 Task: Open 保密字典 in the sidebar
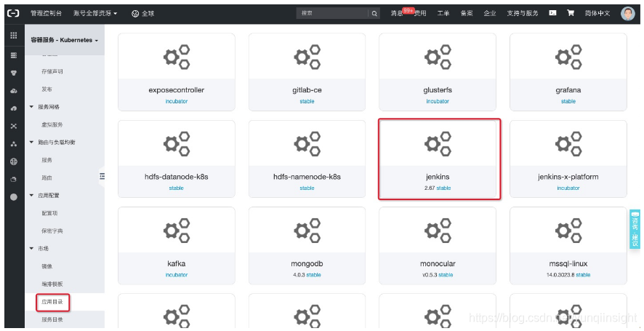click(x=52, y=231)
